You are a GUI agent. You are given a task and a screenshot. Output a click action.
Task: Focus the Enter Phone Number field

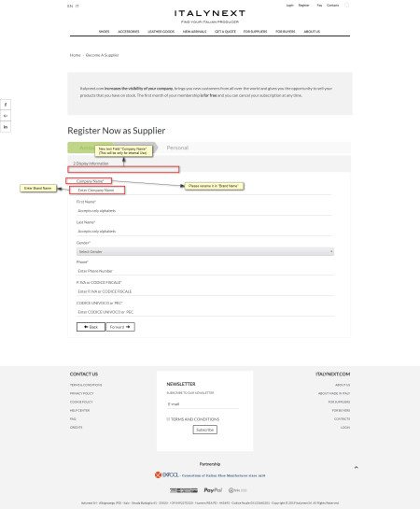[x=205, y=271]
